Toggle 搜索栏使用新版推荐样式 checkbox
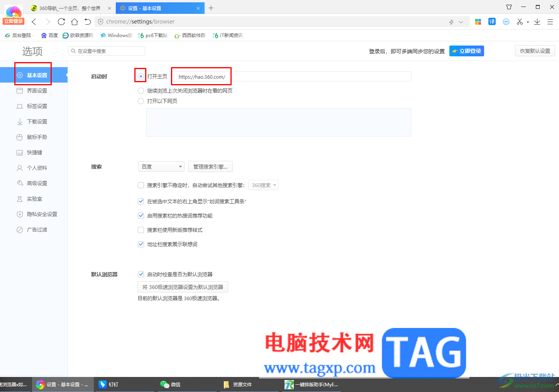Screen dimensions: 559x392 click(x=141, y=230)
